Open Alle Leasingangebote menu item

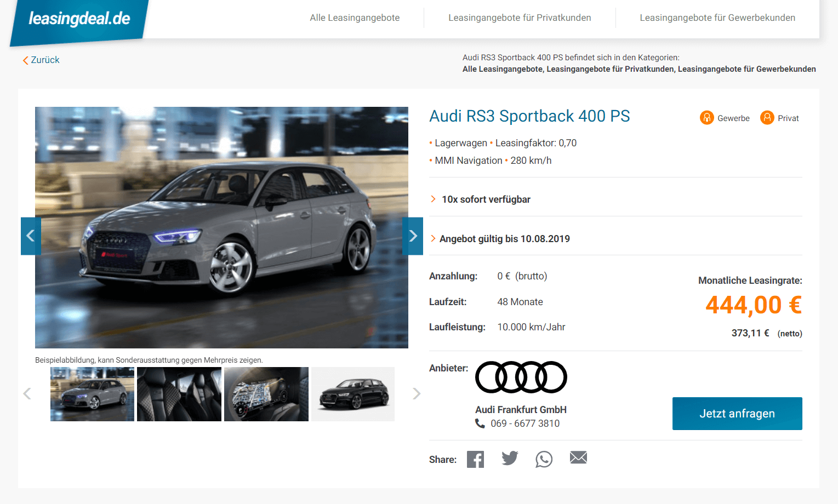tap(355, 18)
